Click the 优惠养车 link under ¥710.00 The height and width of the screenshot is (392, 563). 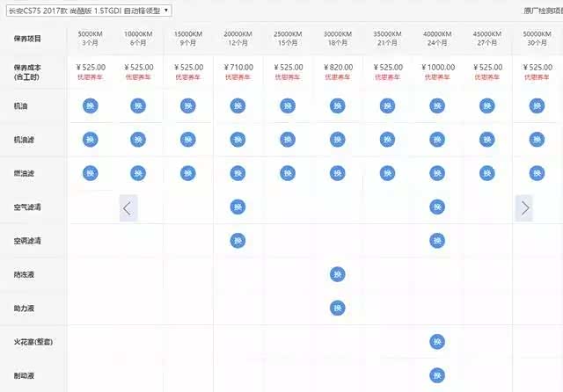click(238, 77)
